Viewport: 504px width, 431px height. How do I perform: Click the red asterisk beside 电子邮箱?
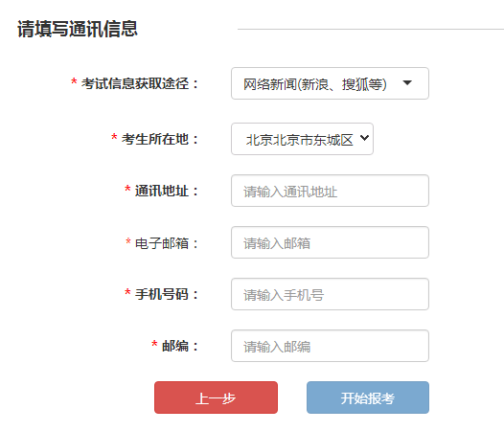tap(128, 241)
